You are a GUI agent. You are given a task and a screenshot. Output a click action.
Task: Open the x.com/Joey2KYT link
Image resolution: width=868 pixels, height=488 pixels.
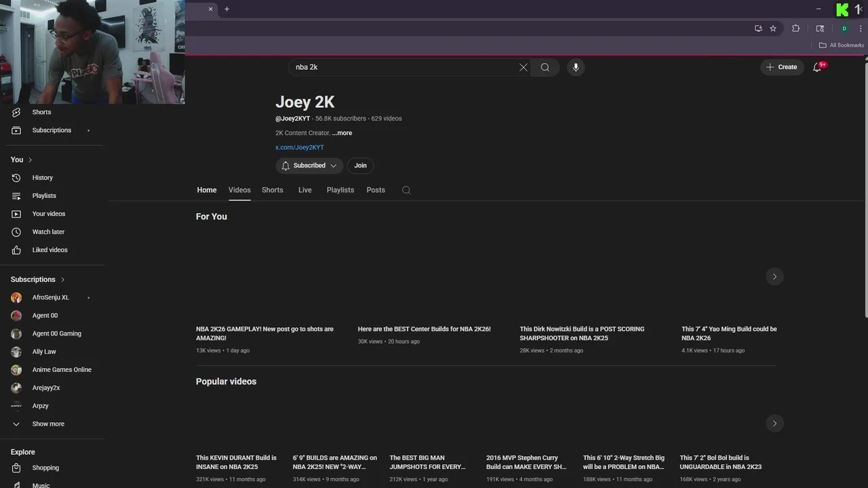[300, 147]
